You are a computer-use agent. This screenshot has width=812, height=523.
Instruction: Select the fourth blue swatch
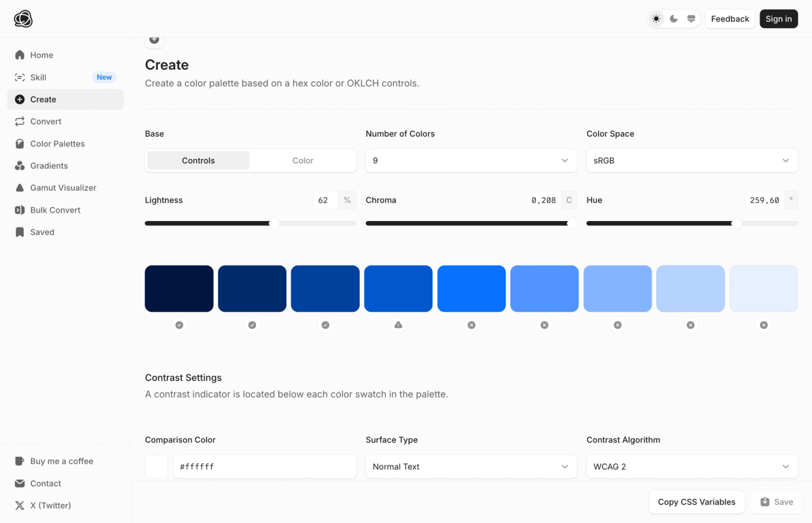coord(398,288)
